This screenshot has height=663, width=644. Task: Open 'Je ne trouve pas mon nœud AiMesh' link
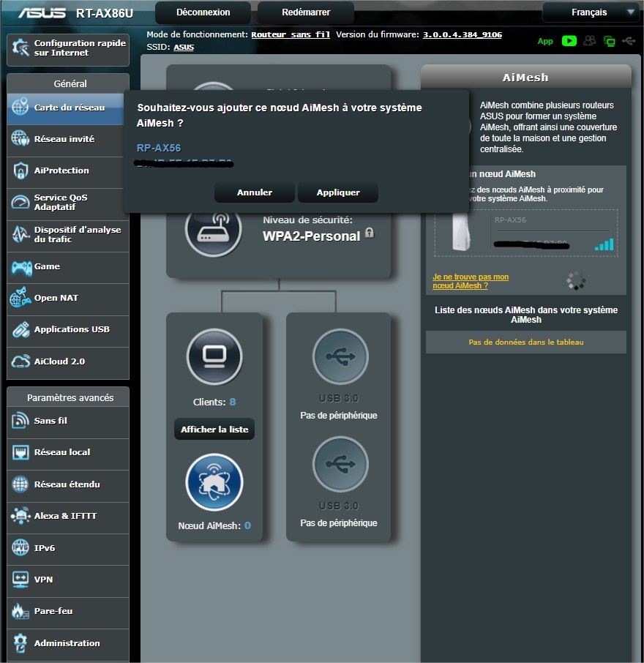471,281
